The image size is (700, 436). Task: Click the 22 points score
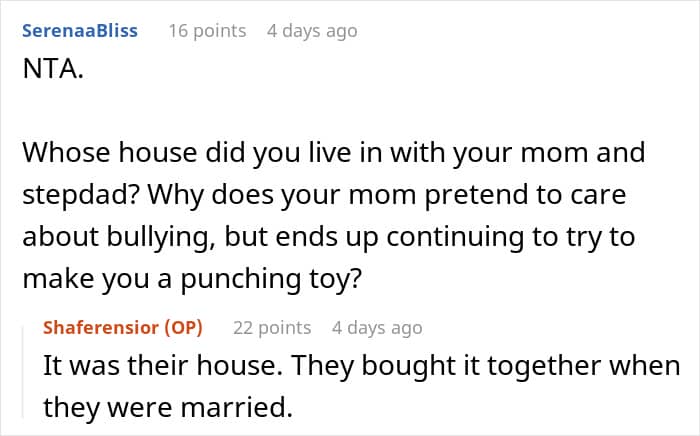tap(272, 328)
